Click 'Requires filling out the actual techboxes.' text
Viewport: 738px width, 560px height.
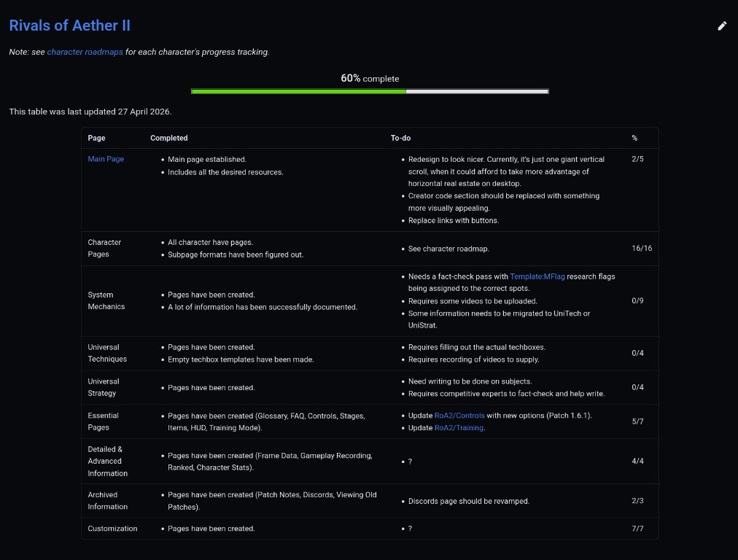[x=477, y=347]
